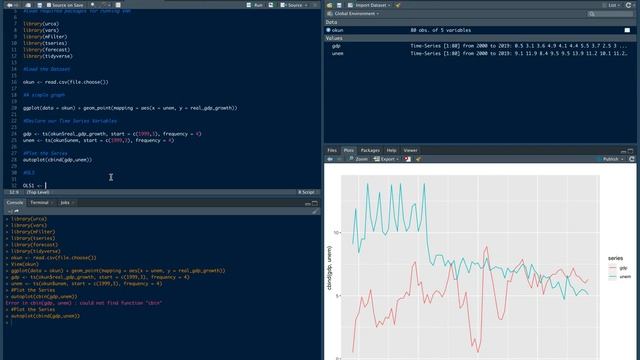Switch to the Terminal tab
640x360 pixels.
40,202
